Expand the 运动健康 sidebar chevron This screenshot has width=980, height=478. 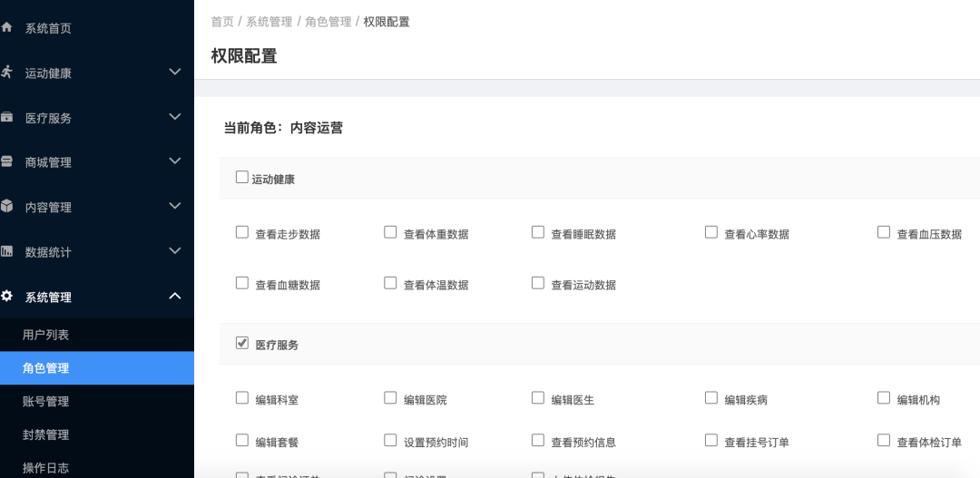(175, 72)
